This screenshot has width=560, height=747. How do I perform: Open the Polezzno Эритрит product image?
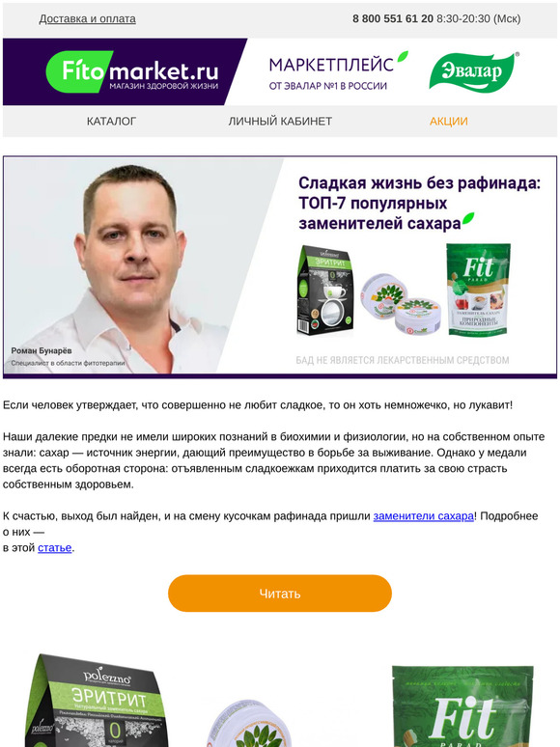coord(96,701)
